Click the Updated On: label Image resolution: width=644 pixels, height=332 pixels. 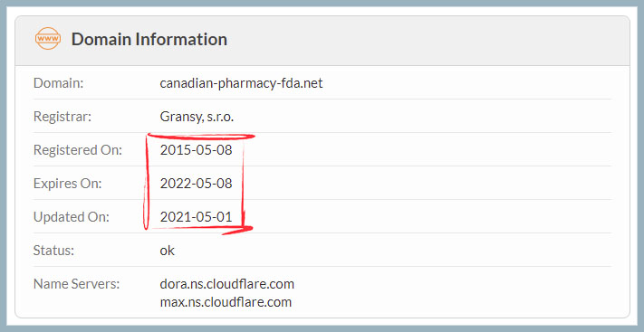(x=72, y=217)
